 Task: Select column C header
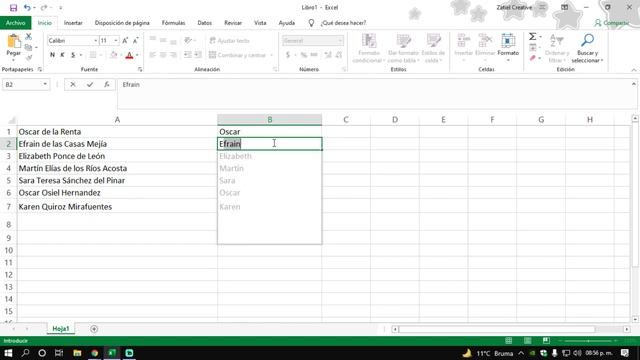tap(346, 120)
